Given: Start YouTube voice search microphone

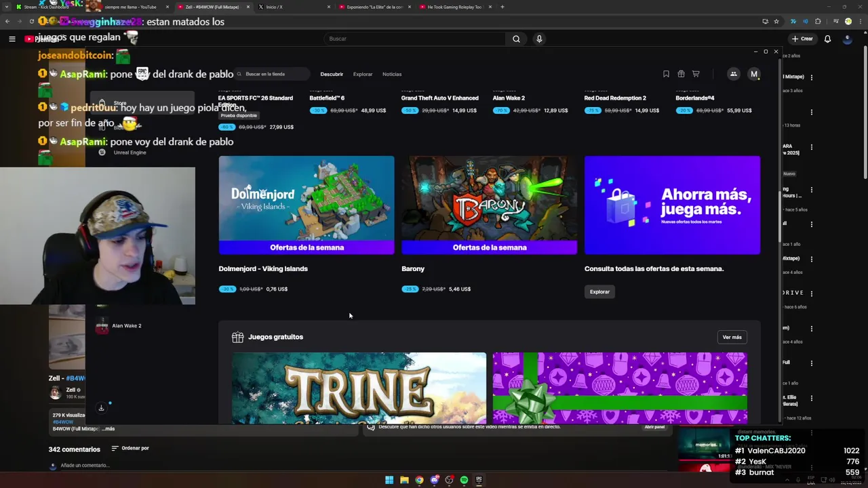Looking at the screenshot, I should (x=539, y=39).
